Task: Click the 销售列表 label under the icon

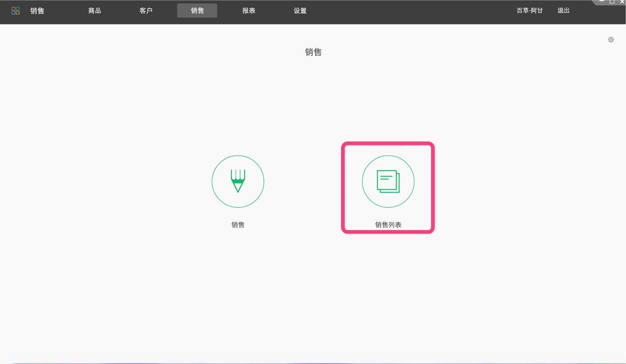Action: tap(388, 225)
